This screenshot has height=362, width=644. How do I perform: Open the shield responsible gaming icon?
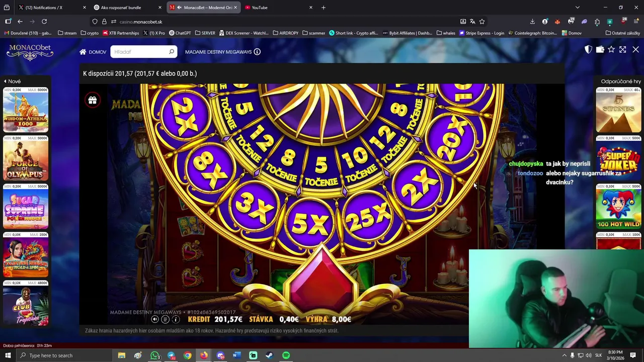588,49
